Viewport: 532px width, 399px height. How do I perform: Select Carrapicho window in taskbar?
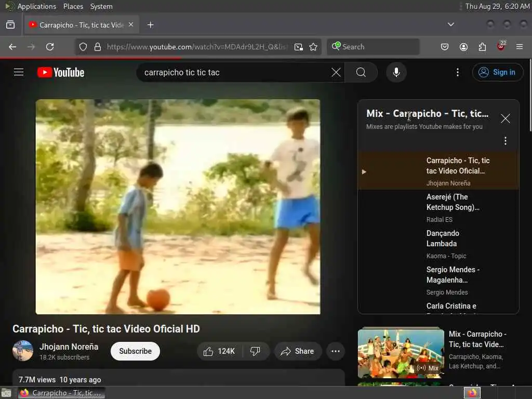pyautogui.click(x=61, y=393)
